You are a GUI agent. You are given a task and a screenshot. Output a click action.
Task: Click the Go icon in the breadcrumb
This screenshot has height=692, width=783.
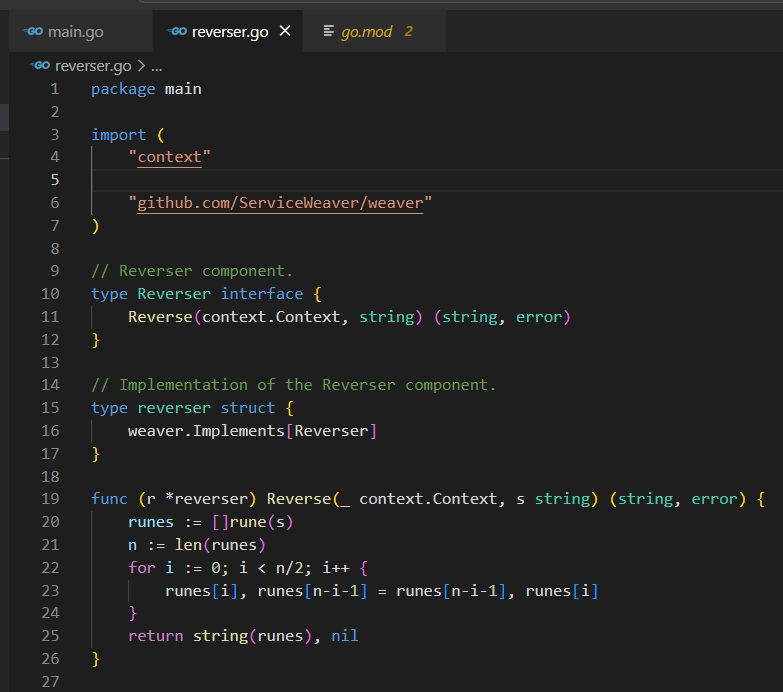pyautogui.click(x=40, y=65)
